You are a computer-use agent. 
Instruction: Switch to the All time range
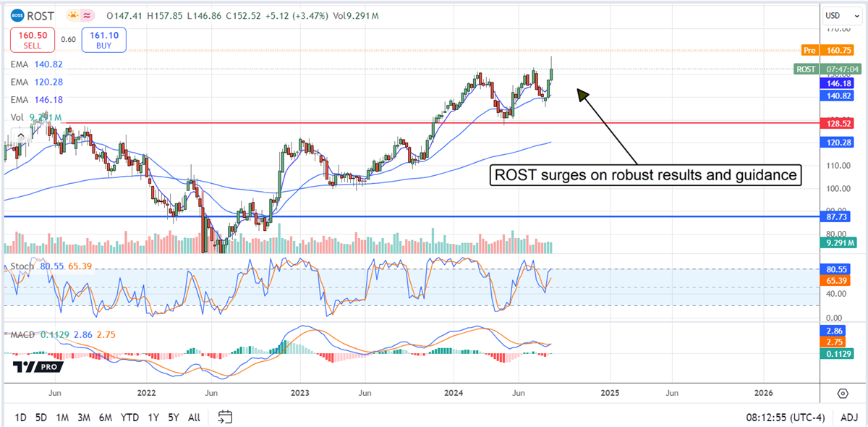coord(194,418)
